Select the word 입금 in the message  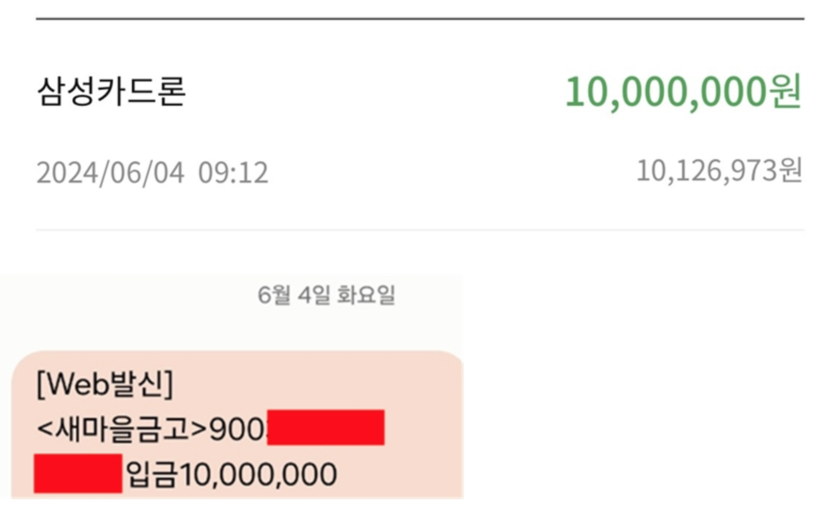[150, 473]
